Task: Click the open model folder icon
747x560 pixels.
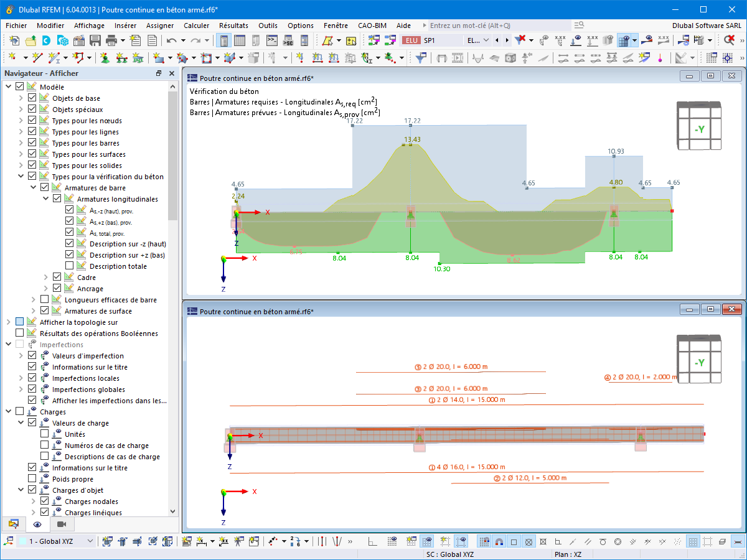Action: pos(30,40)
